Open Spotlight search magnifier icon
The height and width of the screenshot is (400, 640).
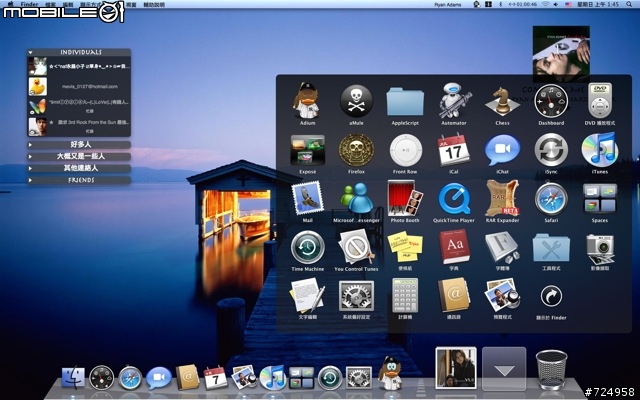click(x=629, y=4)
